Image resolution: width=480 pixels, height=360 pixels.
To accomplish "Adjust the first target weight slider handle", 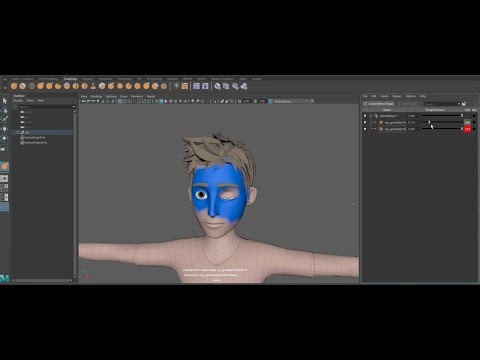I will coord(429,122).
